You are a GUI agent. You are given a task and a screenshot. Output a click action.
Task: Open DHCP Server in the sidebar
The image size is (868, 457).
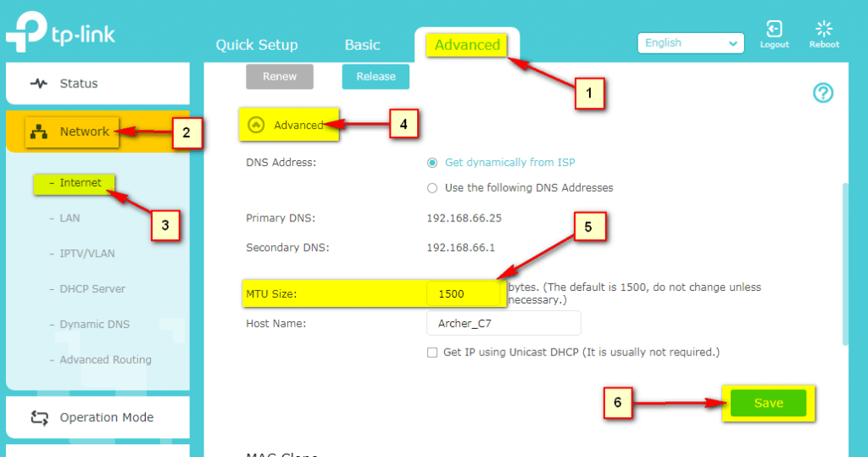click(x=92, y=289)
